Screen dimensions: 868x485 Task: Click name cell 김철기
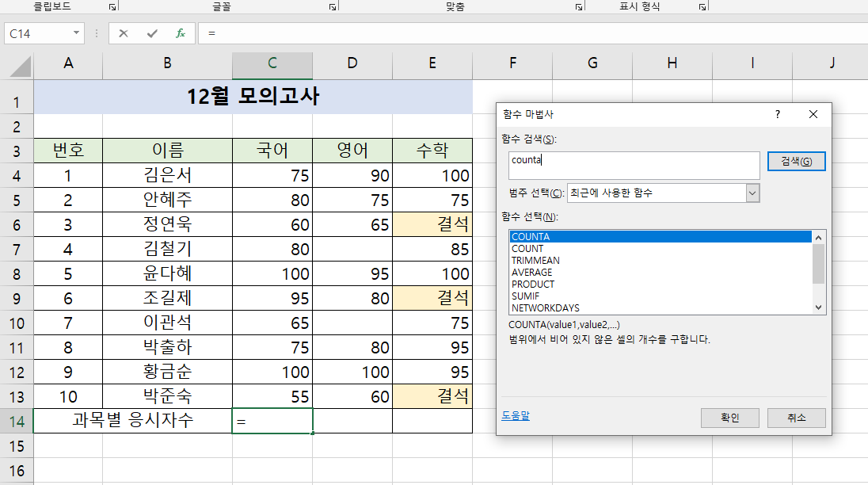(x=167, y=249)
